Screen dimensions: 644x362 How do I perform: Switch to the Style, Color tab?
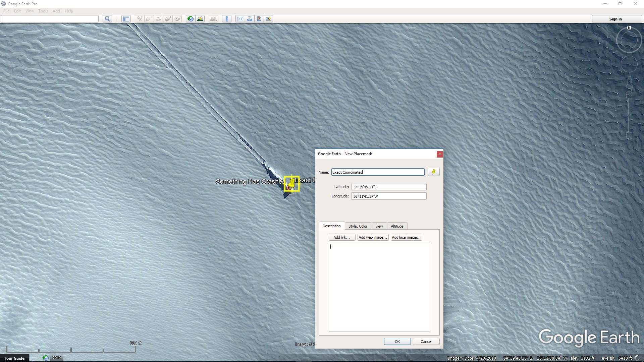pos(358,226)
